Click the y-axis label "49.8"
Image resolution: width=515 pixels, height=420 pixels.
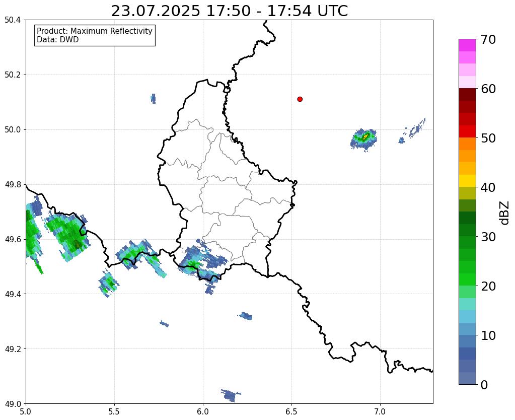(x=13, y=185)
